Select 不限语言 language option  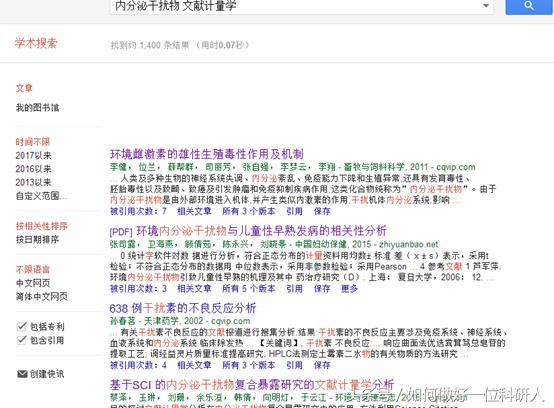[33, 270]
